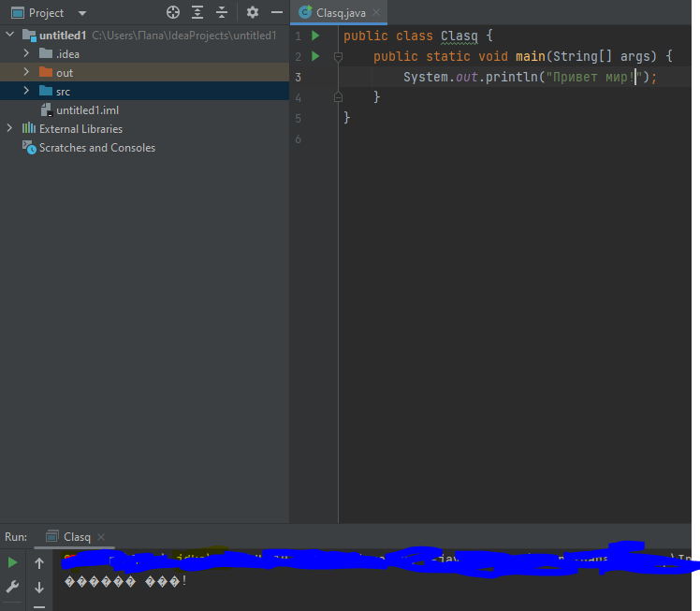Select the src folder row
This screenshot has height=611, width=700.
click(145, 91)
